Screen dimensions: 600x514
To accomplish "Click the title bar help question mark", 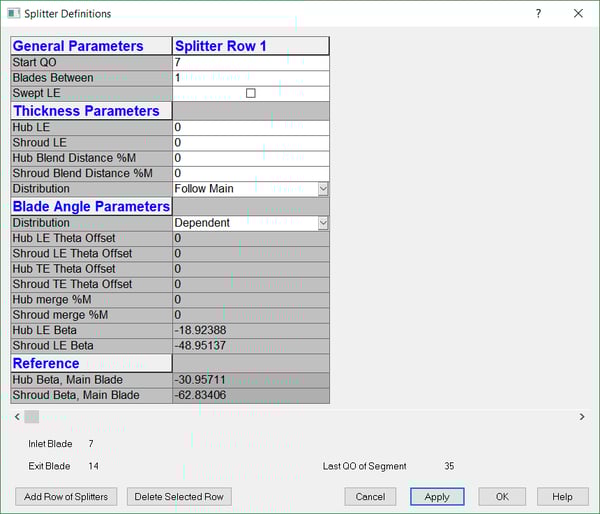I will pyautogui.click(x=538, y=14).
